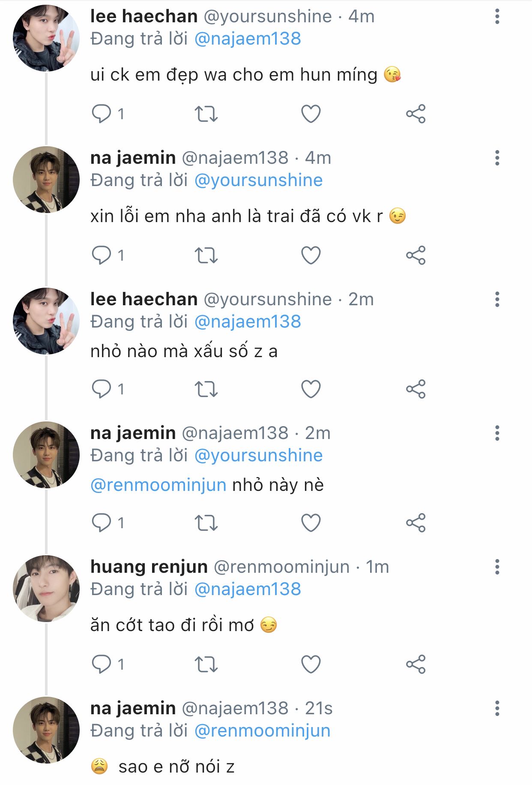The width and height of the screenshot is (532, 785).
Task: Retweet the 'nhỏ nào mà xấu số' tweet
Action: [x=206, y=389]
